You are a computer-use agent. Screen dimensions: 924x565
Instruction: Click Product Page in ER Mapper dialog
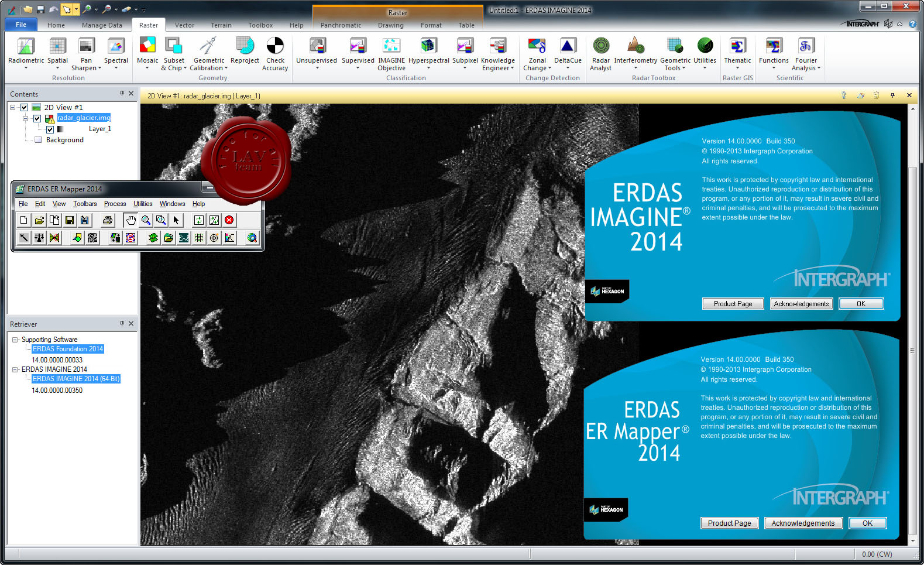pyautogui.click(x=729, y=523)
